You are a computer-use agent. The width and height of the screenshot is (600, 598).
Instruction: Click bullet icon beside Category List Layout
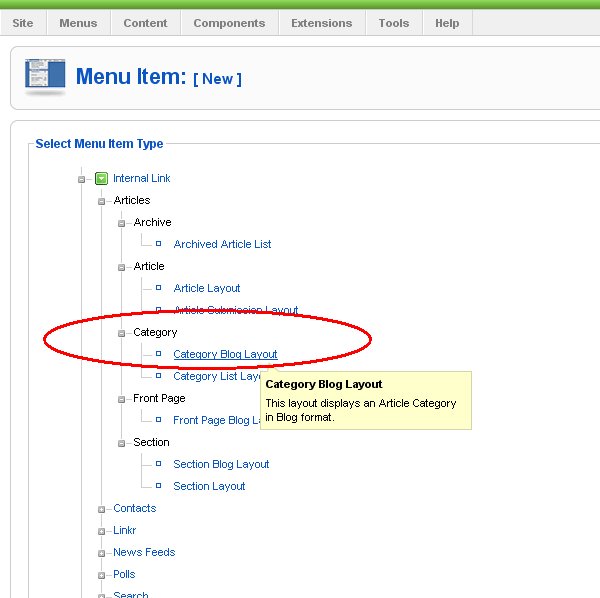tap(158, 376)
